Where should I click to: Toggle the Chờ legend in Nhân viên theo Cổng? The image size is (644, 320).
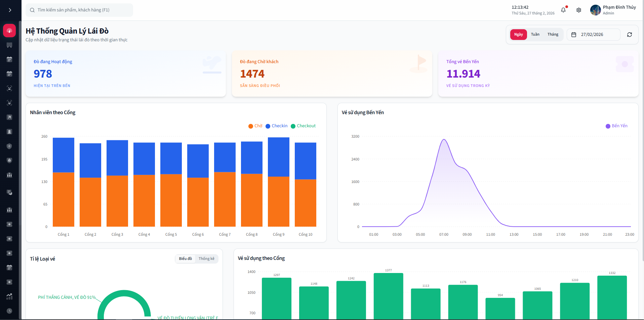click(255, 126)
